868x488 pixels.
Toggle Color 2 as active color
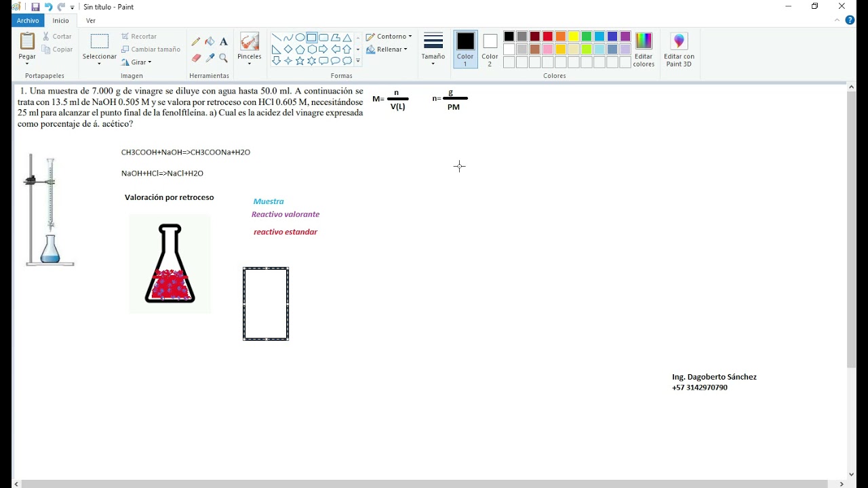coord(490,49)
